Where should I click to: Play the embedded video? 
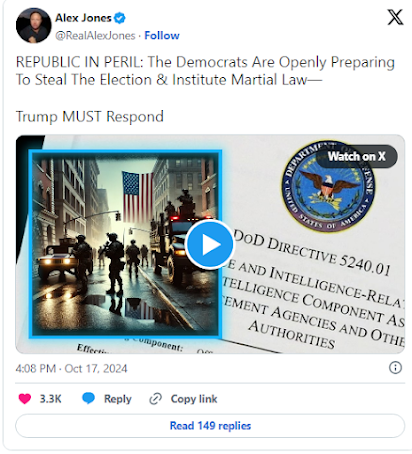[210, 244]
